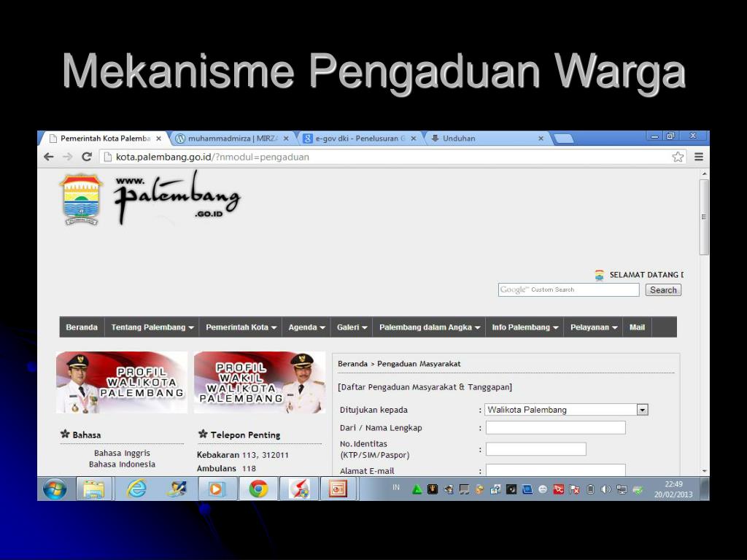Click the IN language indicator
This screenshot has width=747, height=560.
coord(396,487)
